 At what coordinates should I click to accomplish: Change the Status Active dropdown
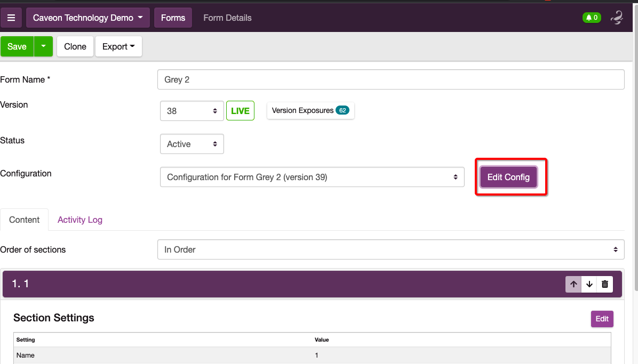(x=192, y=144)
